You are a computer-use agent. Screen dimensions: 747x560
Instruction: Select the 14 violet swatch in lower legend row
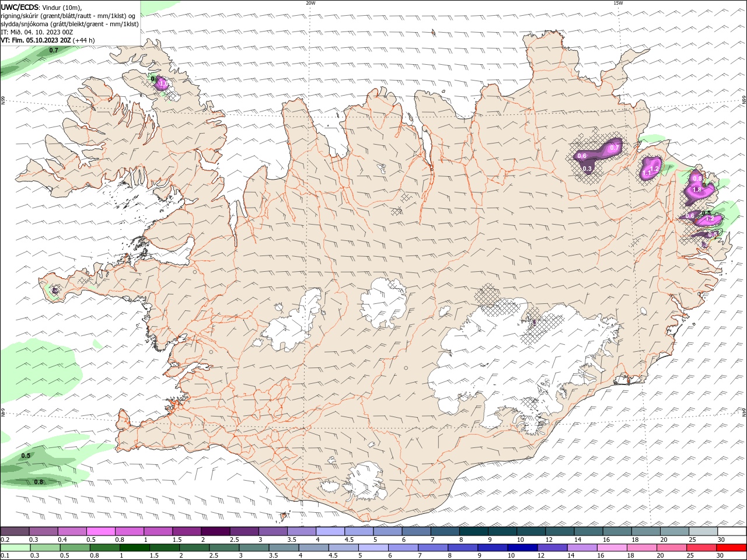[x=582, y=548]
